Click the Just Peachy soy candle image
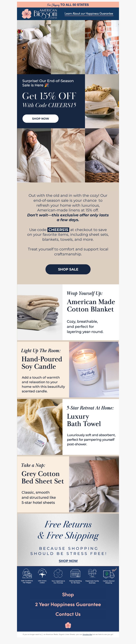This screenshot has height=644, width=136. pos(94,370)
